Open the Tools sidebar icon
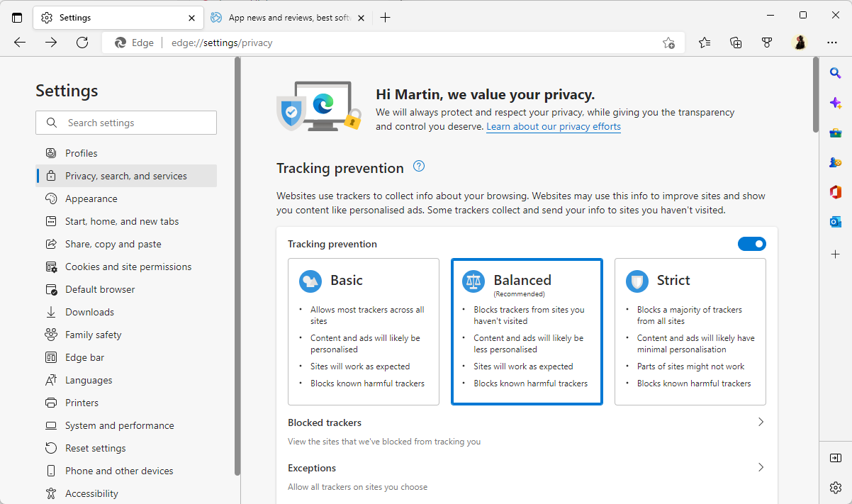This screenshot has width=852, height=504. coord(835,132)
